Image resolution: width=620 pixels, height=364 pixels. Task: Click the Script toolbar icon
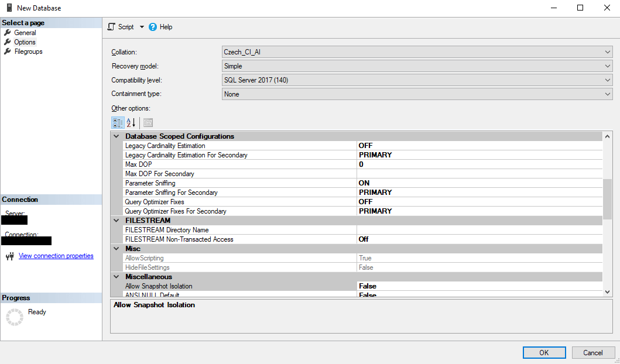click(x=112, y=27)
